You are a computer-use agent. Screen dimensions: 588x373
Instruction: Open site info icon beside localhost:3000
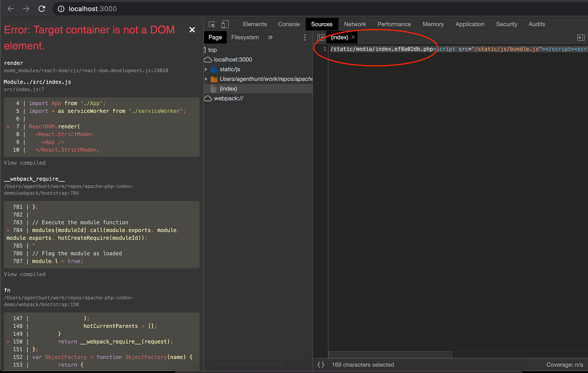(x=61, y=9)
